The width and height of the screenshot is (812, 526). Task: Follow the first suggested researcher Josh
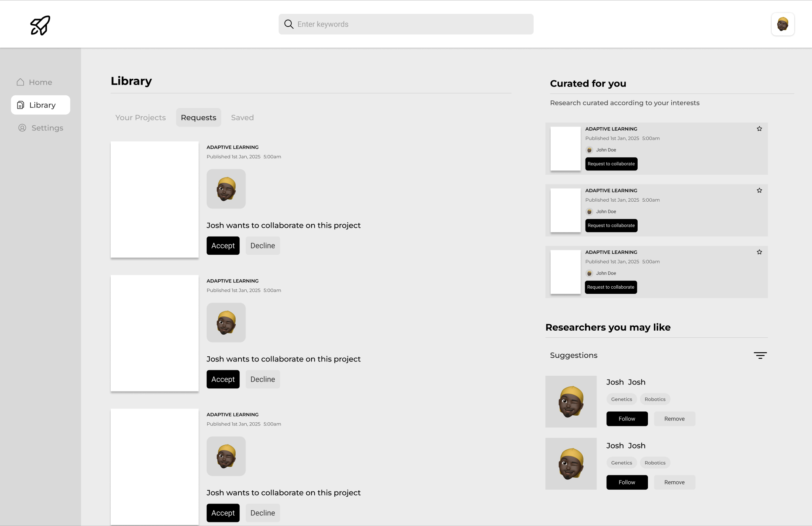click(x=627, y=419)
